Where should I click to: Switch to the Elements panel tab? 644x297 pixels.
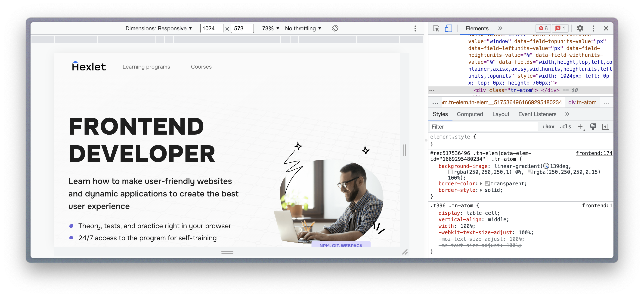pos(477,28)
